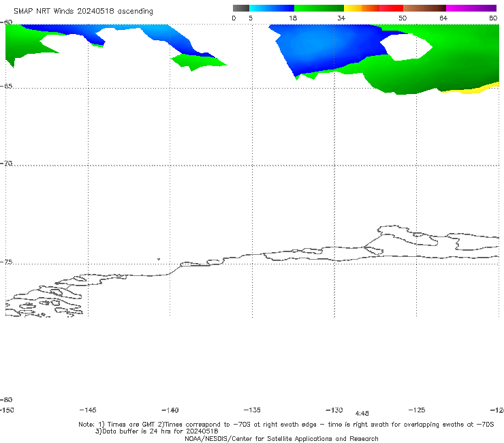Click the longitude label -125
504x443 pixels.
417,410
